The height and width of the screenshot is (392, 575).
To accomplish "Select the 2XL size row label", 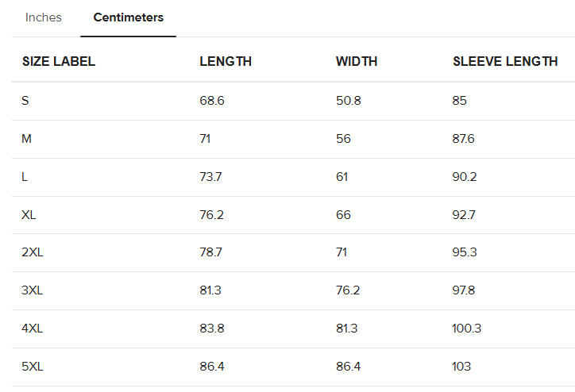I will pyautogui.click(x=33, y=252).
